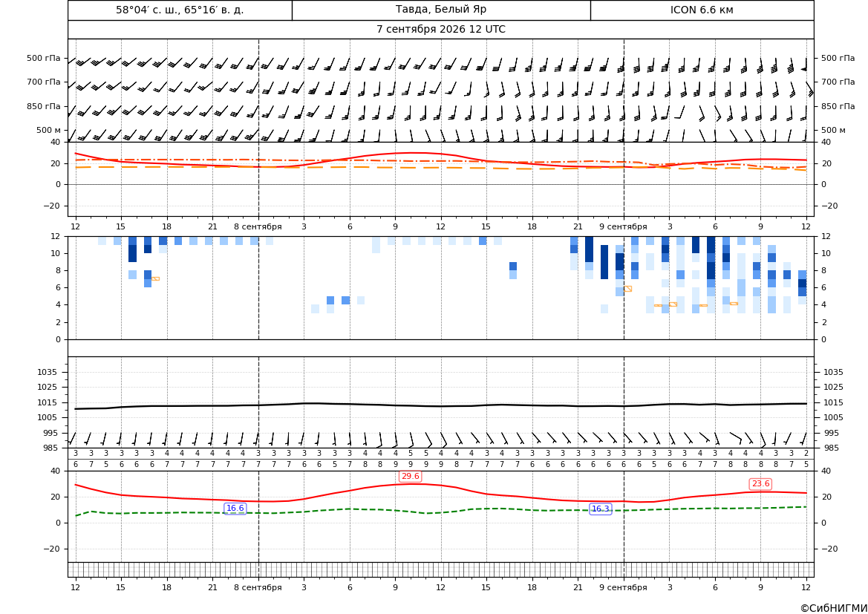Click the left 500 гПа level label
This screenshot has height=614, width=868.
(x=43, y=58)
